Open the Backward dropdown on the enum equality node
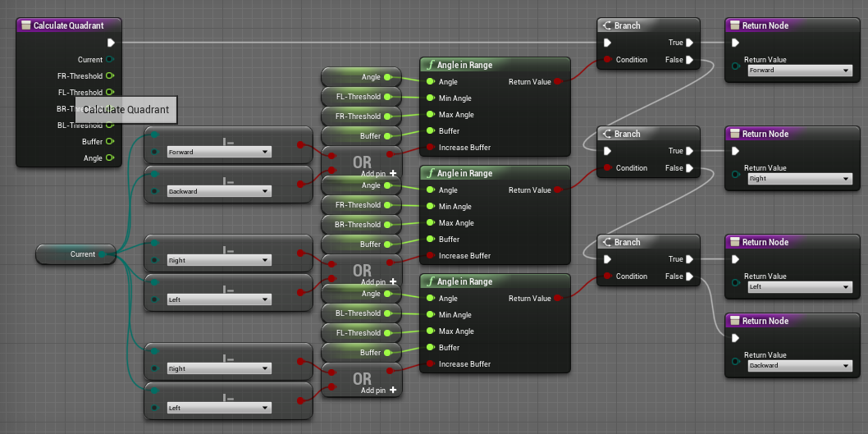Screen dimensions: 868x434 (x=217, y=191)
